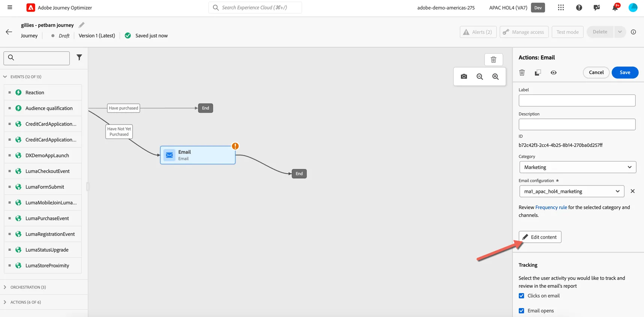The width and height of the screenshot is (644, 317).
Task: Open the Email configuration dropdown
Action: tap(571, 191)
